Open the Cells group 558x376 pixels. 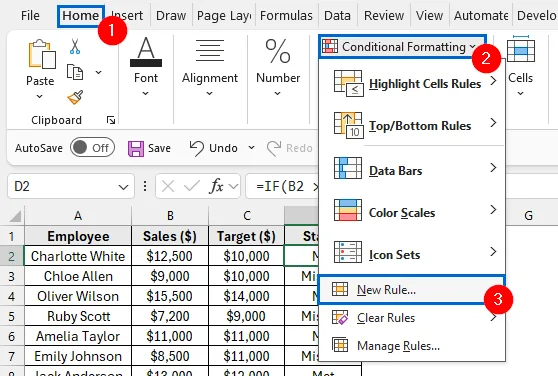pyautogui.click(x=521, y=67)
